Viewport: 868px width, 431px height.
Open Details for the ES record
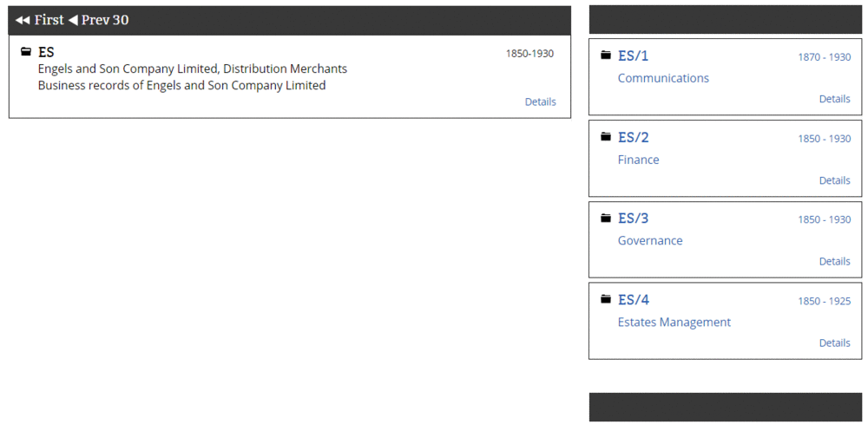coord(540,101)
